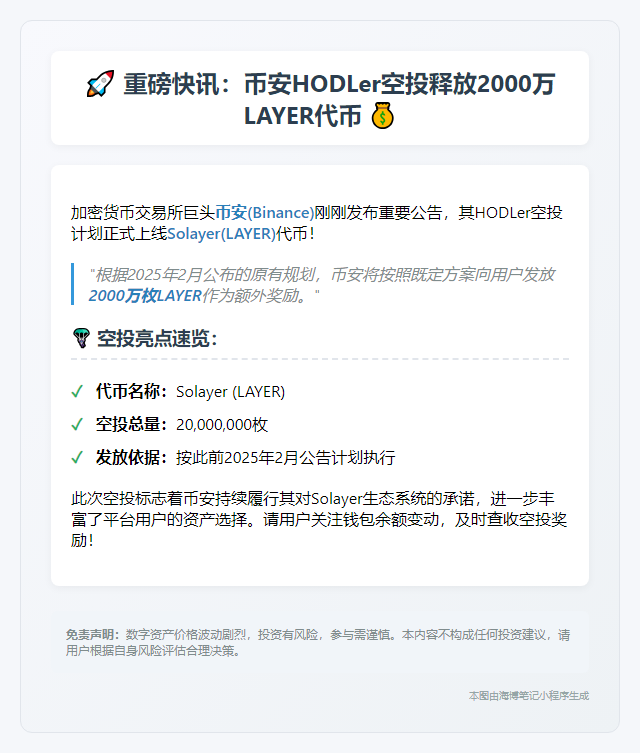Click the rocket emoji in the headline
Screen dimensions: 640x753
(x=100, y=84)
